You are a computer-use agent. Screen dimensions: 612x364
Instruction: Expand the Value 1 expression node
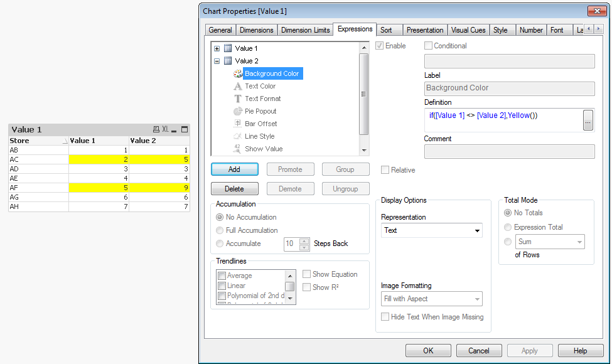pyautogui.click(x=217, y=48)
